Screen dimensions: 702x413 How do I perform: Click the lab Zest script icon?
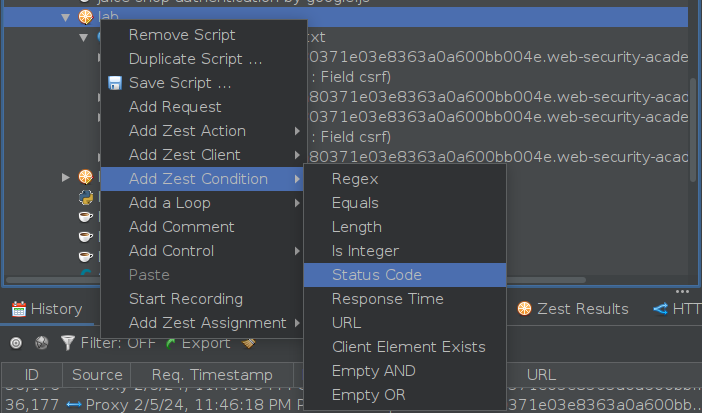(85, 17)
